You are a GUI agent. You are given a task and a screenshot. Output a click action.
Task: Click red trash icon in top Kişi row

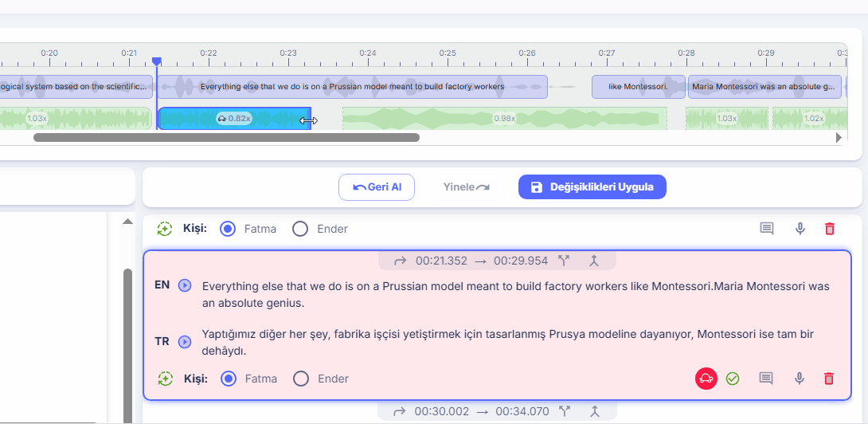(829, 229)
